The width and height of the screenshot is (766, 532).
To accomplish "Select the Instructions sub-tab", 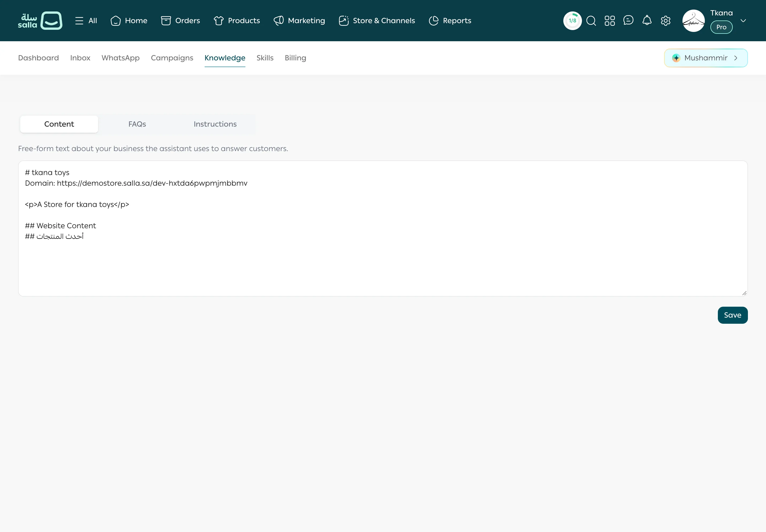I will (215, 124).
